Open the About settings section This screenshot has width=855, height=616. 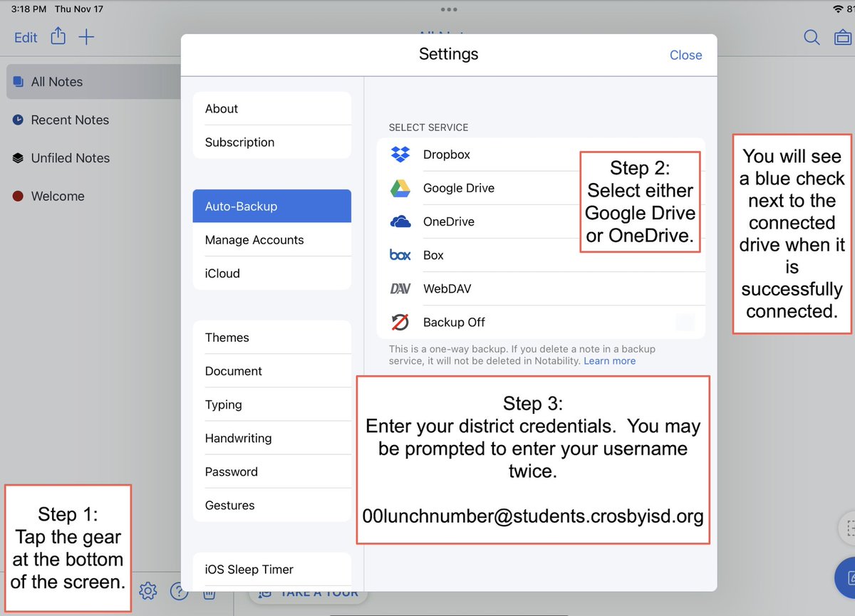272,108
